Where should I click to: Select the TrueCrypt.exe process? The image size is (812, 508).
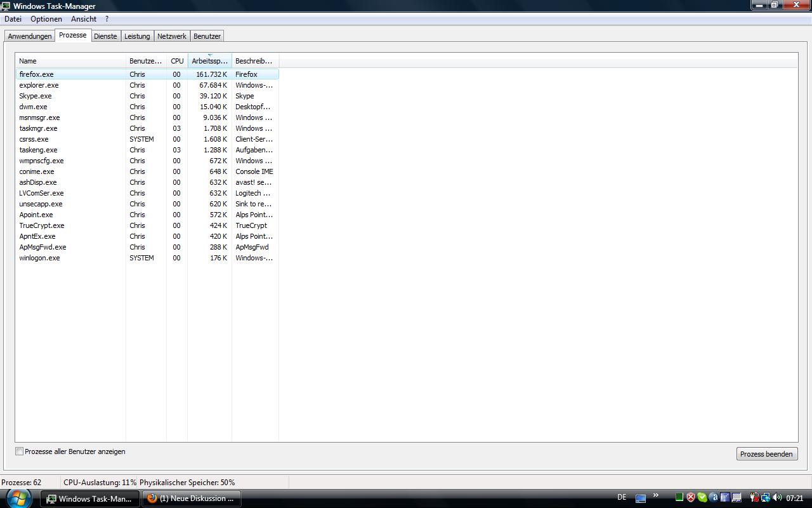point(147,225)
